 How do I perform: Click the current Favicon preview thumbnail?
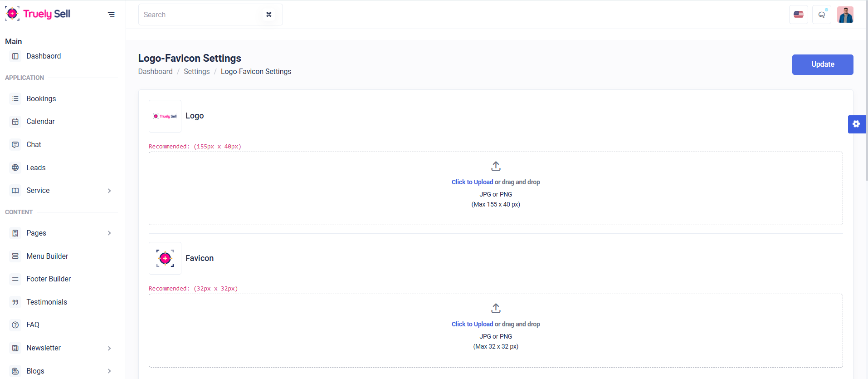(165, 258)
